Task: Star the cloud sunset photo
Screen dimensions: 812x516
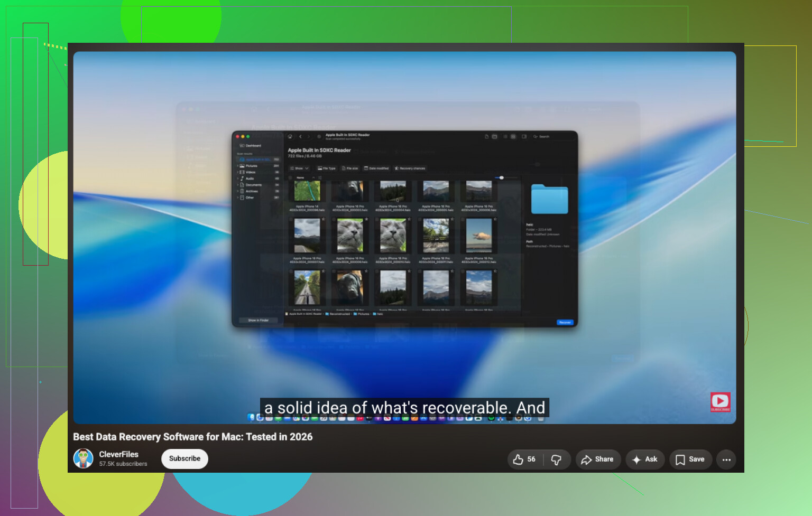Action: 495,219
